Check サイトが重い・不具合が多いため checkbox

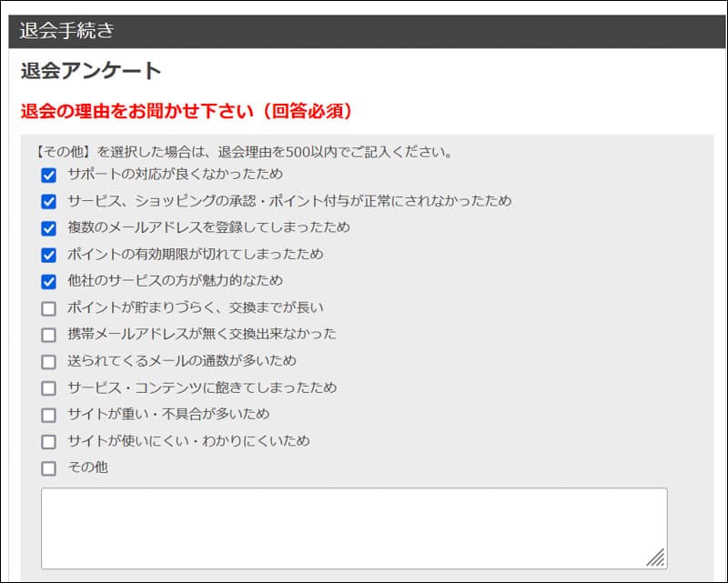[x=49, y=415]
